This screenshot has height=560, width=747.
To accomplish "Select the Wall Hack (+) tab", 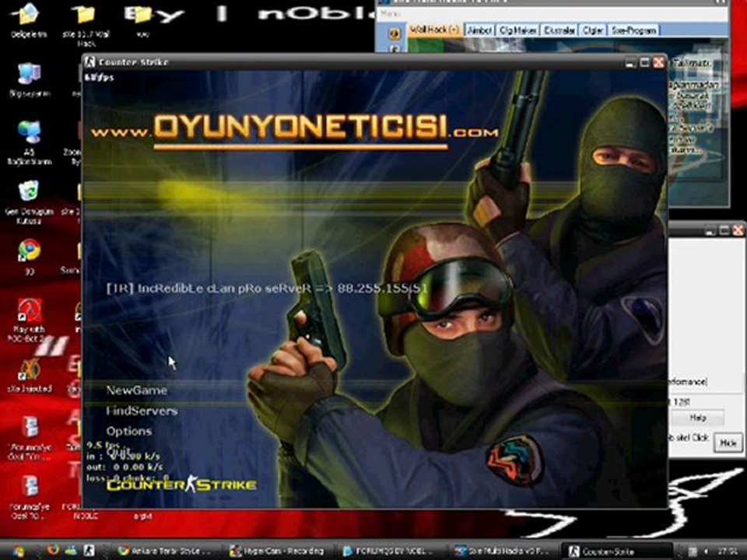I will (434, 30).
